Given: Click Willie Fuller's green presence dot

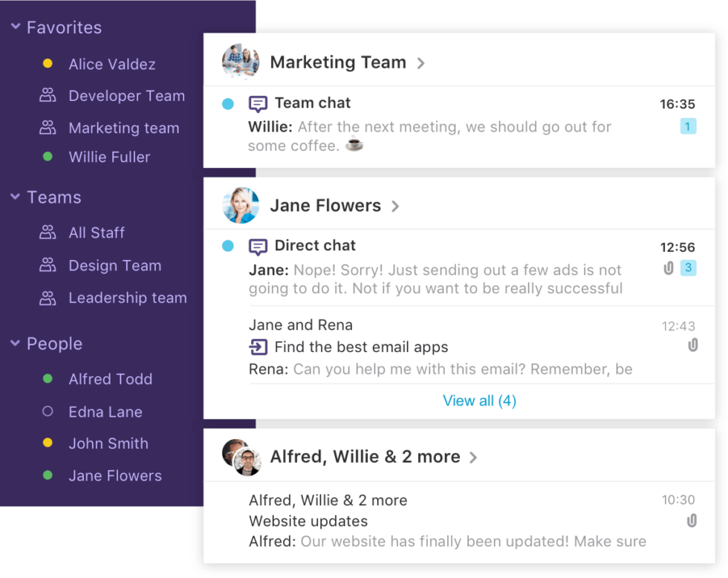Looking at the screenshot, I should pyautogui.click(x=46, y=158).
